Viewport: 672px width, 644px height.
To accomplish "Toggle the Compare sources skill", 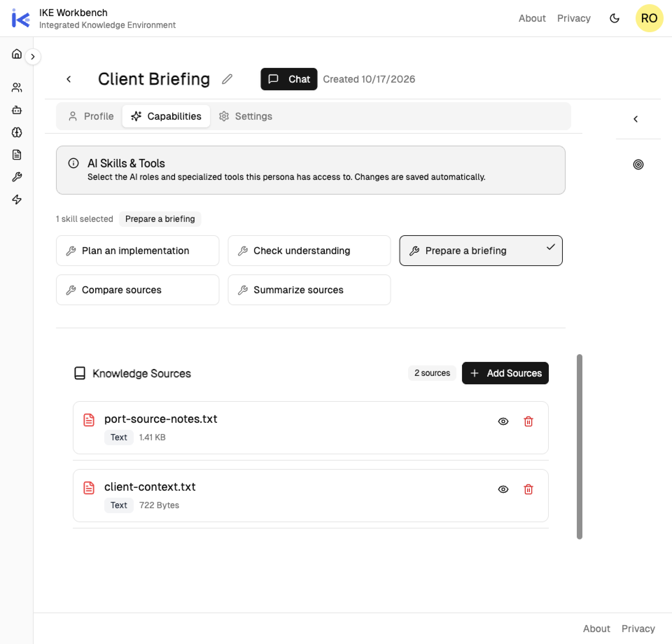I will coord(138,290).
